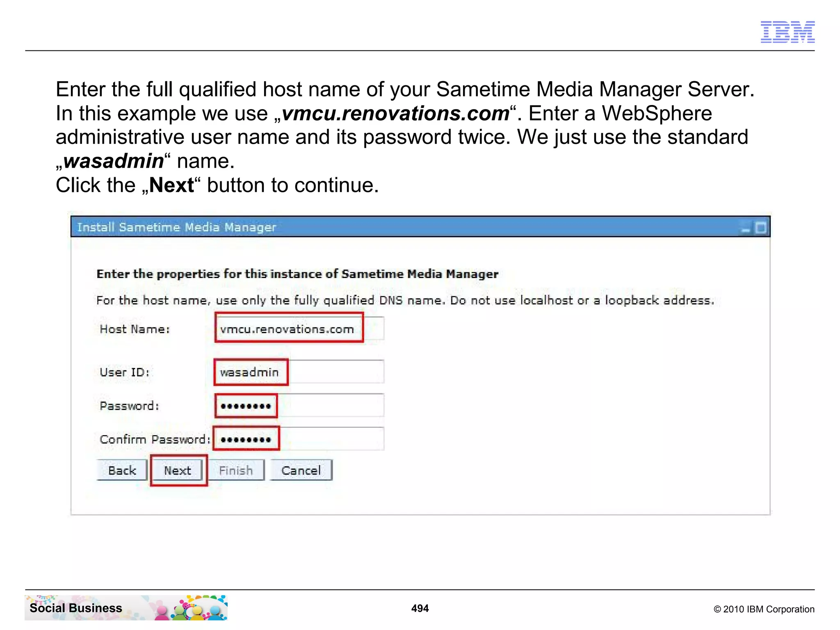Focus the Password input field
840x630 pixels.
(300, 405)
